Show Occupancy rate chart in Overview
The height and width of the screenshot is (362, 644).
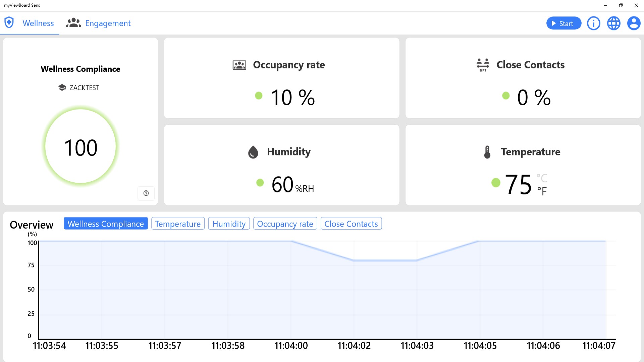[x=285, y=224]
